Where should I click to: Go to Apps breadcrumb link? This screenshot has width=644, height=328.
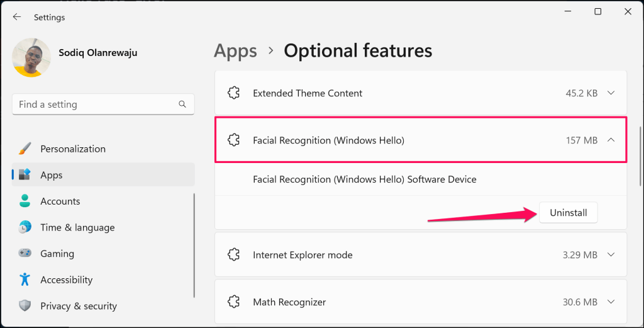(x=235, y=51)
